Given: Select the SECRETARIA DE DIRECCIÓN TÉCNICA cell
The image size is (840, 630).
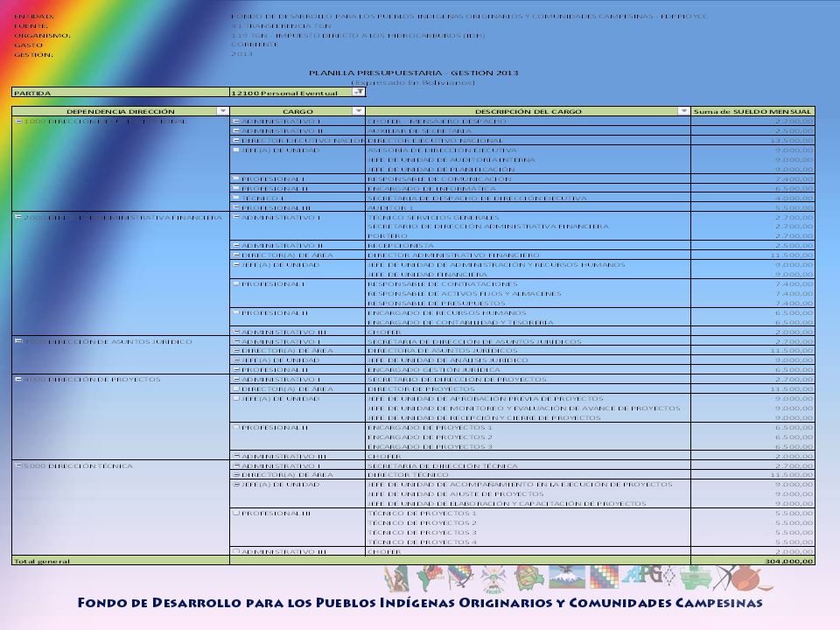Looking at the screenshot, I should [528, 465].
